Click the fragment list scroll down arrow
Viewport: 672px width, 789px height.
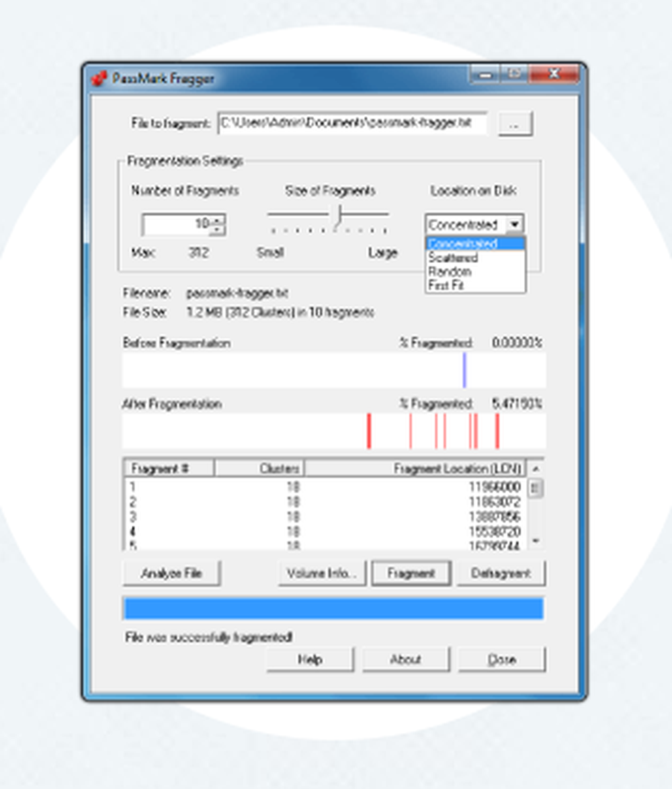click(536, 541)
